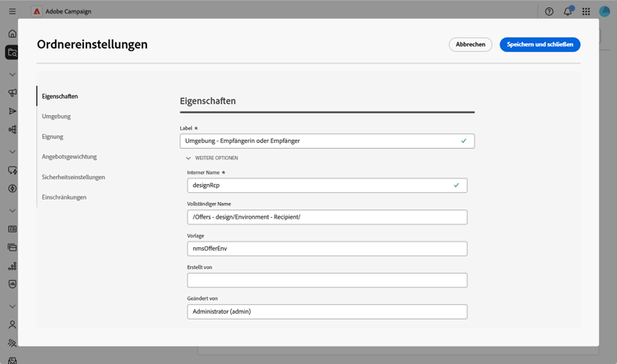Open the hamburger navigation menu
The image size is (617, 364).
(x=12, y=12)
